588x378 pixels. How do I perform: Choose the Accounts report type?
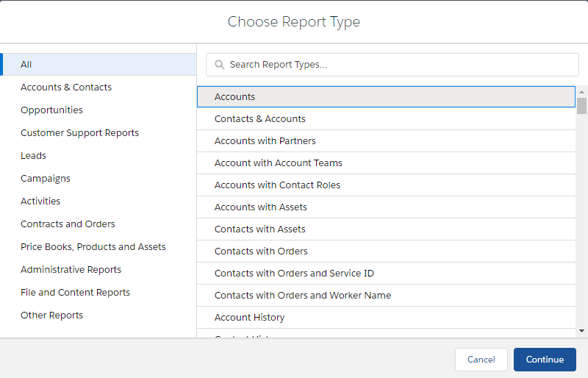click(x=235, y=97)
